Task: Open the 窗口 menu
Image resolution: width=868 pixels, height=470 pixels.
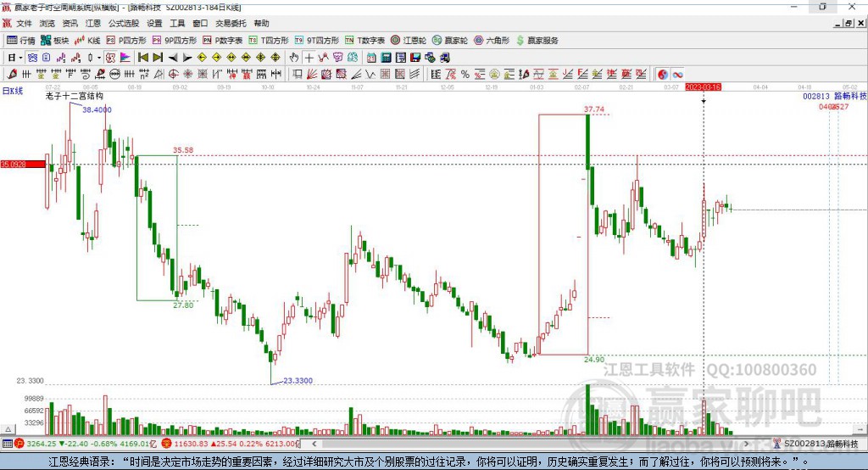Action: click(x=200, y=23)
